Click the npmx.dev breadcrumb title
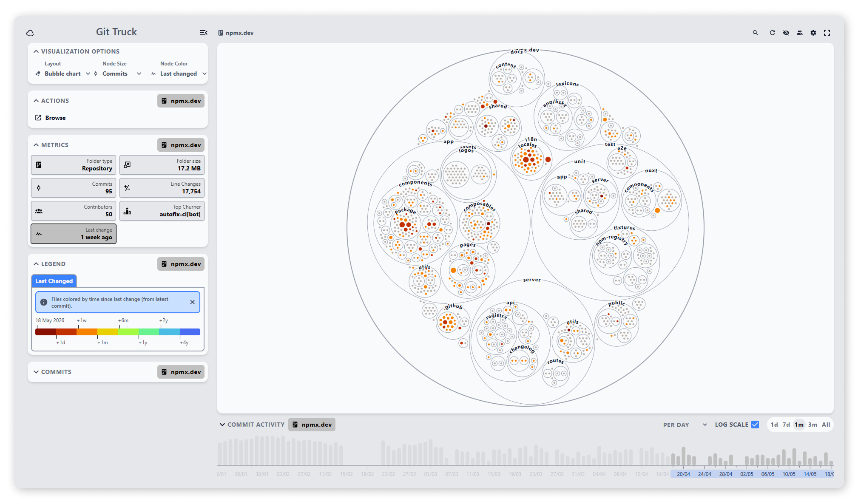 239,33
